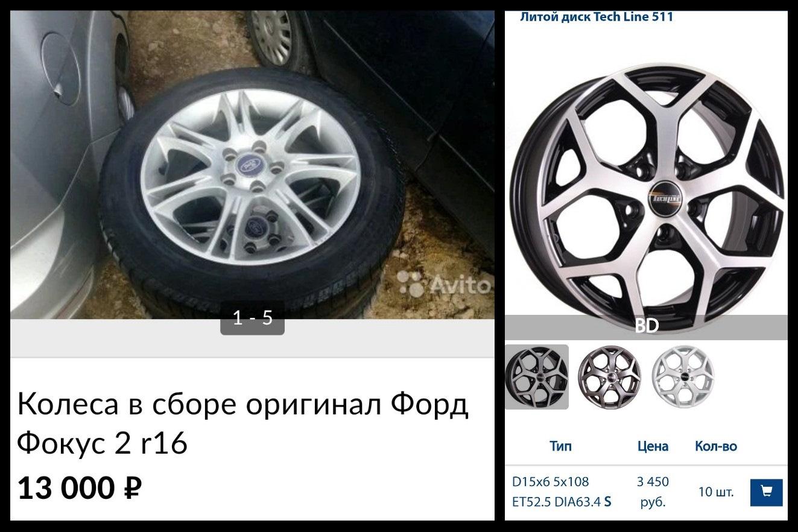
Task: Click the 13 000 ₽ listing price
Action: pos(79,487)
